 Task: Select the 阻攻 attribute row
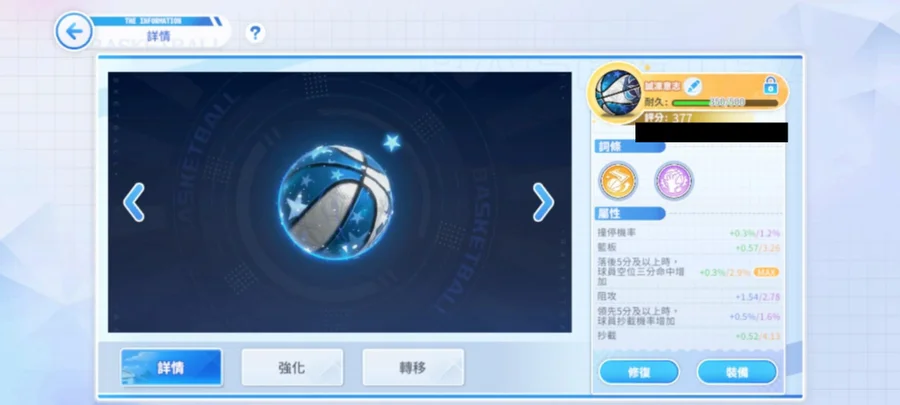689,297
